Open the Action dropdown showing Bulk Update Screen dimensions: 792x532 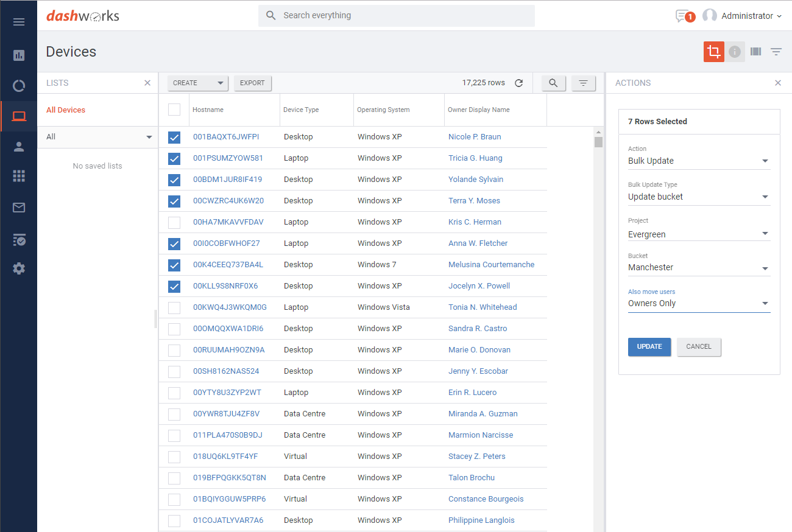pos(699,161)
